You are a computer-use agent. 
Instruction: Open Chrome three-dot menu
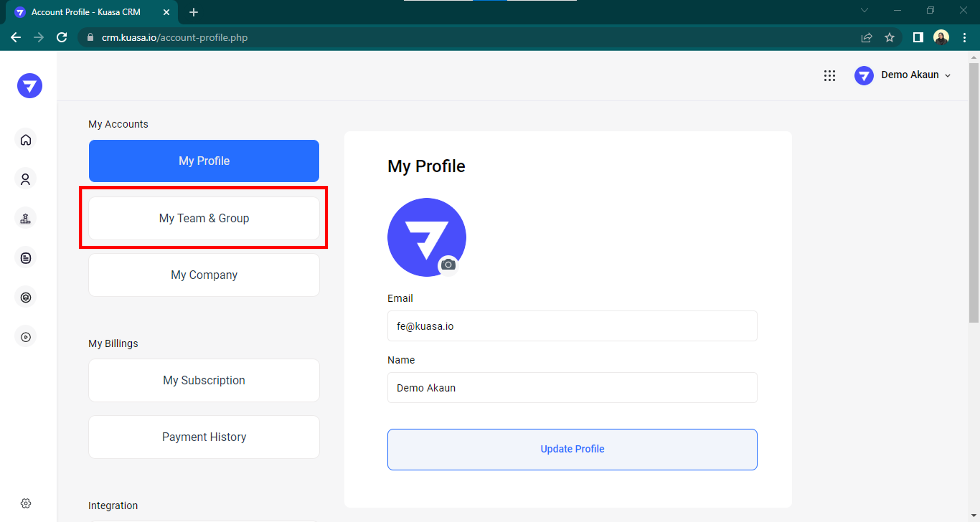pos(964,38)
